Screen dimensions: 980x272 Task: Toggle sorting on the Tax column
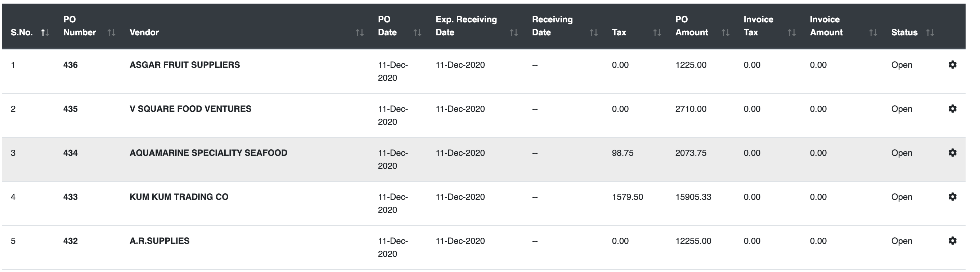pyautogui.click(x=657, y=33)
